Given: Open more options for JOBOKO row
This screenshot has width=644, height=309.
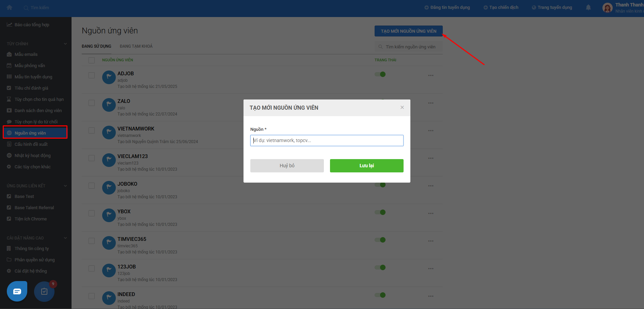Looking at the screenshot, I should pos(431,186).
